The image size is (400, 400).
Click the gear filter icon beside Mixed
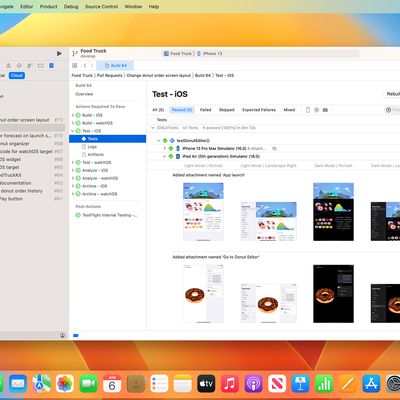click(x=316, y=110)
